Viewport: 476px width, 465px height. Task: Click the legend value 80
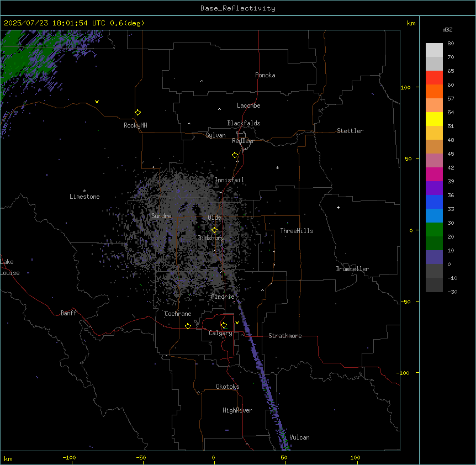click(x=451, y=44)
